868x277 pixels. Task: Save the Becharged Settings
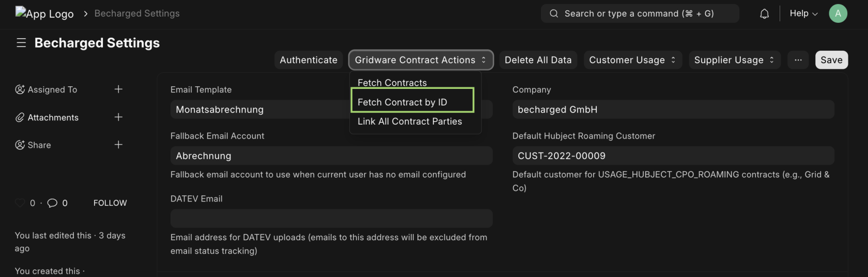tap(831, 60)
